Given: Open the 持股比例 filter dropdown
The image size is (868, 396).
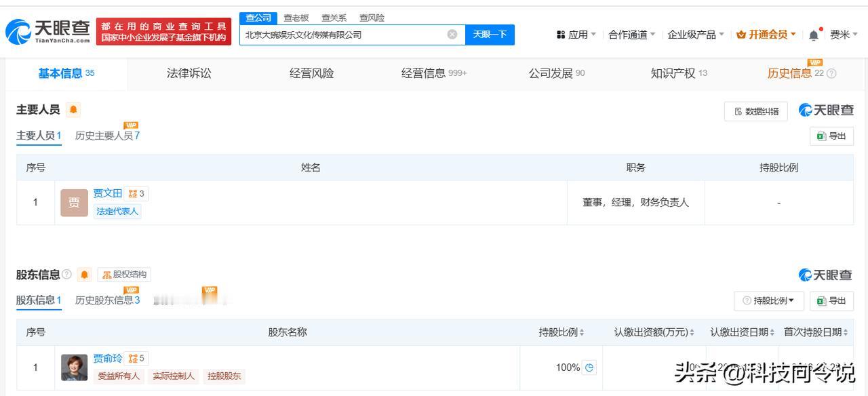Looking at the screenshot, I should (x=769, y=300).
